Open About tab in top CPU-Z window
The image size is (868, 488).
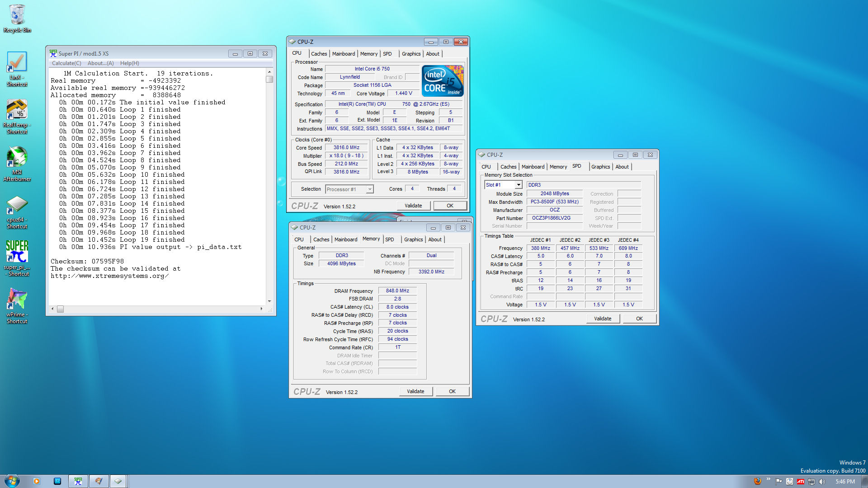[x=433, y=54]
